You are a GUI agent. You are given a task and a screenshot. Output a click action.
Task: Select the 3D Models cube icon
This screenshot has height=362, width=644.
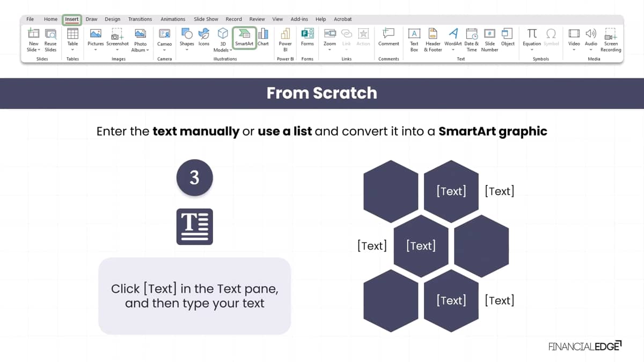pyautogui.click(x=223, y=34)
